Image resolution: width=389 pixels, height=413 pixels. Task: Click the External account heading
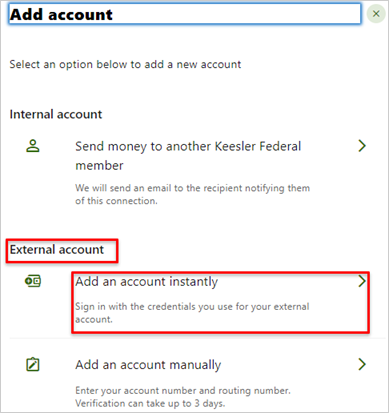tap(57, 250)
